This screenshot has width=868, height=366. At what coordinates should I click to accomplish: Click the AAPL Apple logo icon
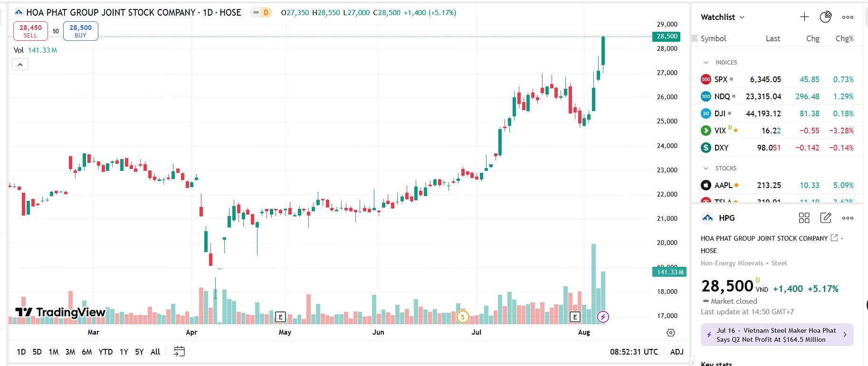click(x=706, y=185)
